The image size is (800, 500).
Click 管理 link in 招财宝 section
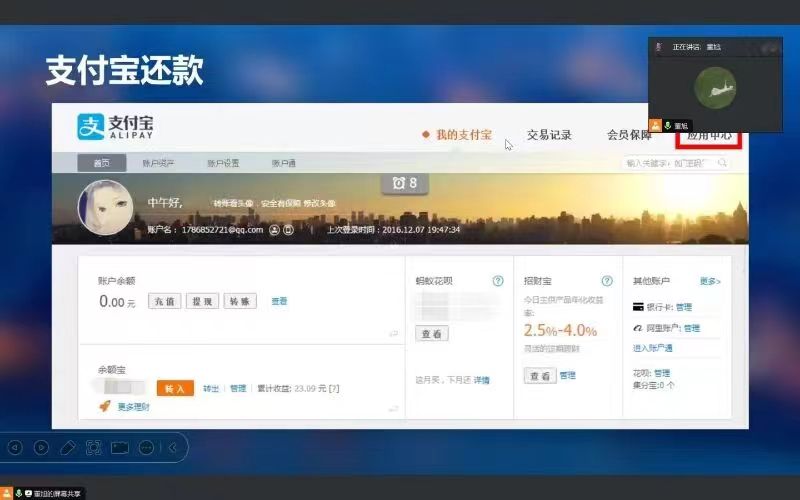tap(567, 376)
